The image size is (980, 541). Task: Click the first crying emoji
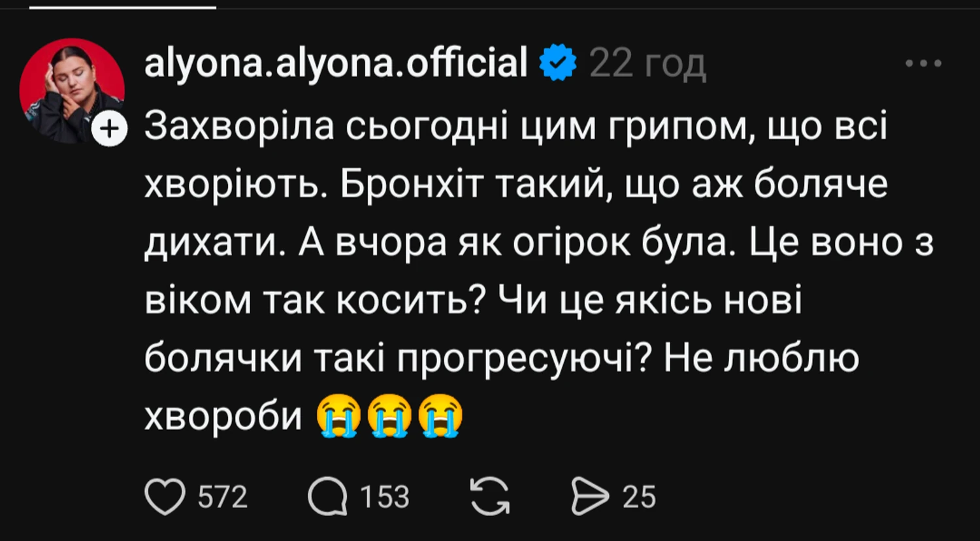click(x=338, y=416)
